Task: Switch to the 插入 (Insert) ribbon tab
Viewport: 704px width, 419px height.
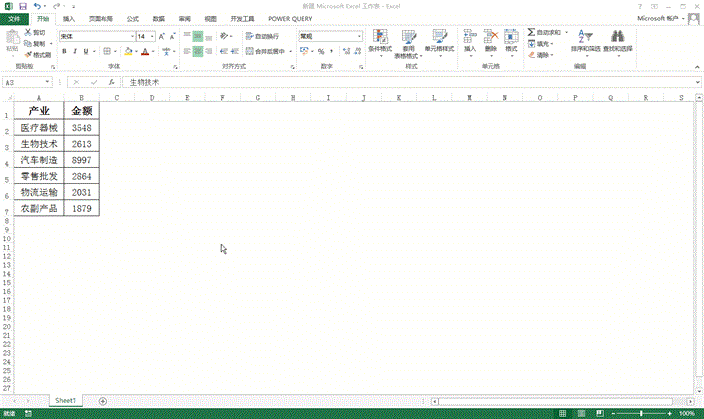Action: pyautogui.click(x=68, y=18)
